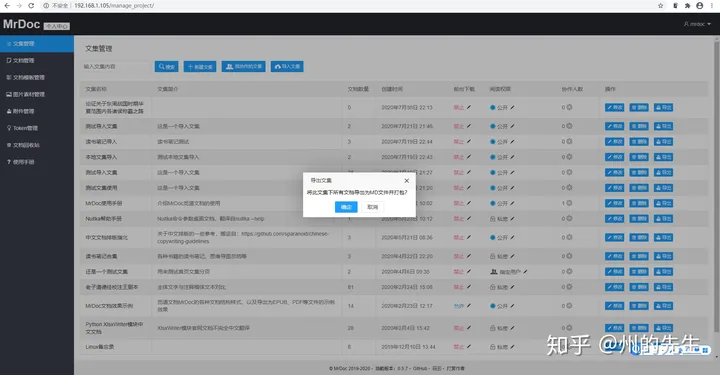Open the collaborator gear for the MrDoc使用手册 row

tap(569, 203)
